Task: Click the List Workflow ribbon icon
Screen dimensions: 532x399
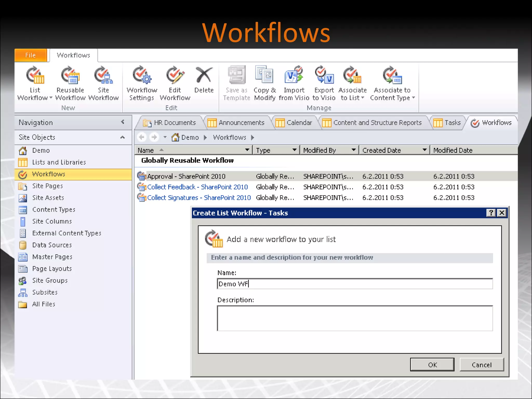Action: click(35, 75)
